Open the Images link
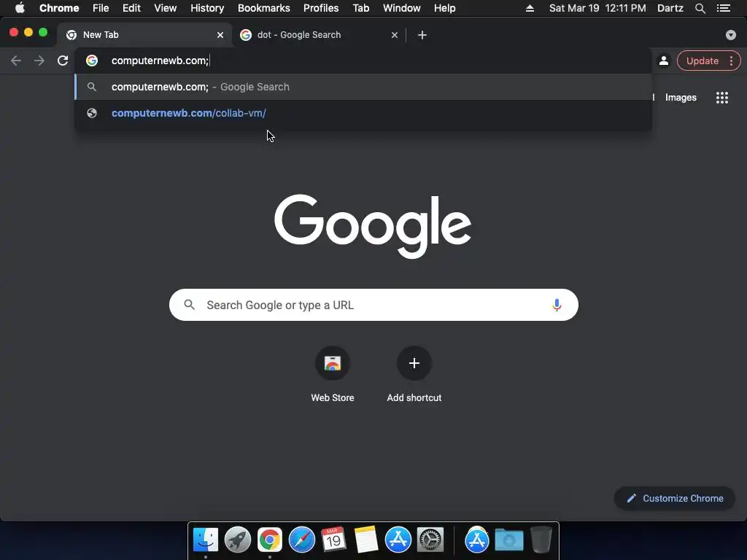 coord(681,98)
